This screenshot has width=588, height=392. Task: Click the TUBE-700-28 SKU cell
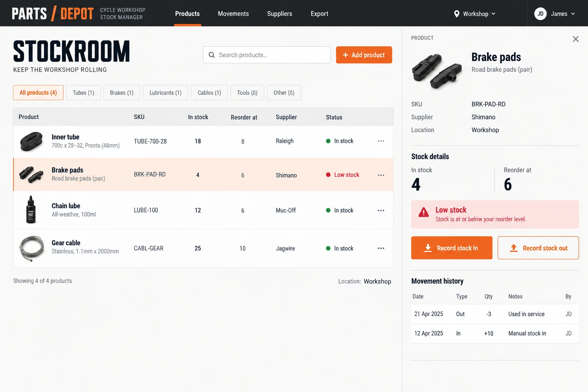coord(150,141)
